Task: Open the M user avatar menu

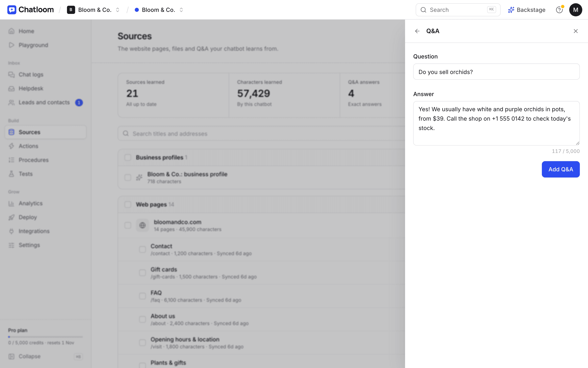Action: click(576, 10)
